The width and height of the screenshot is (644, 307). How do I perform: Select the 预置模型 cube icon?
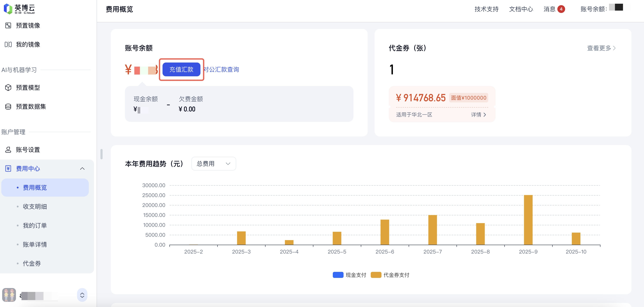tap(8, 88)
